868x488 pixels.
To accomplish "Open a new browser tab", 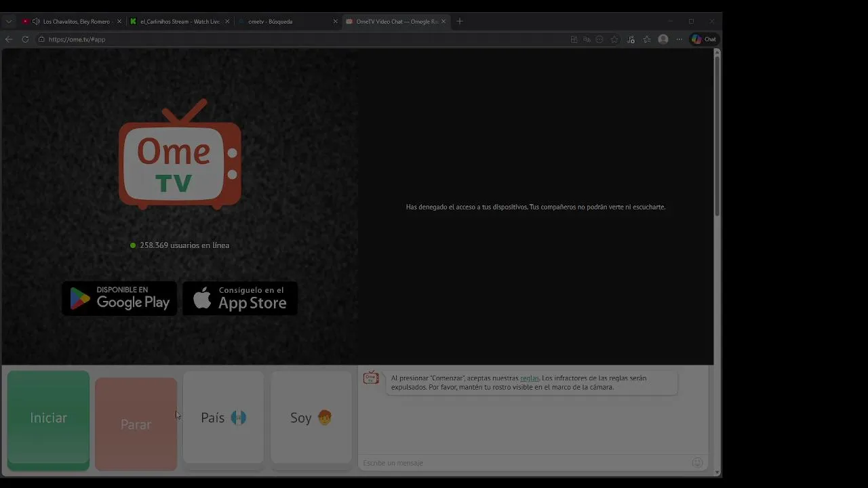I will 460,22.
